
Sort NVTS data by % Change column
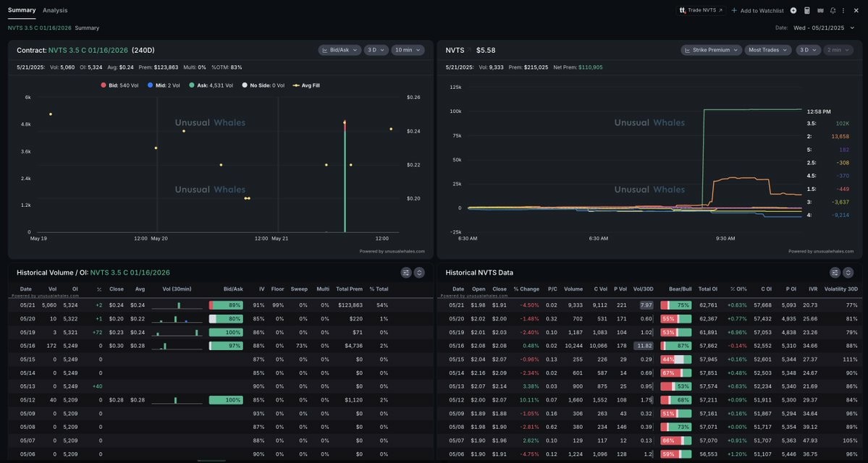click(526, 289)
